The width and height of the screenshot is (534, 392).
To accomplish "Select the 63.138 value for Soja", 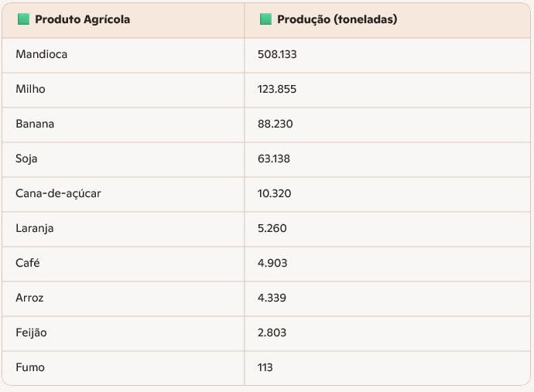I will coord(274,159).
